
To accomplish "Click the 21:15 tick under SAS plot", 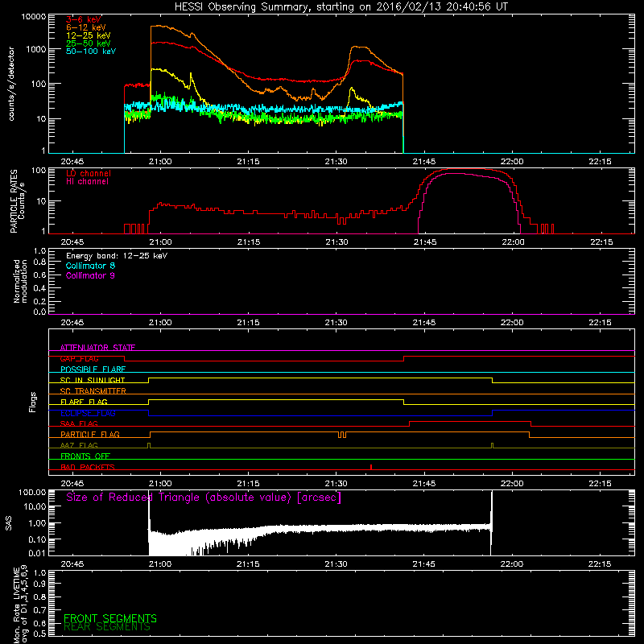I will click(248, 564).
